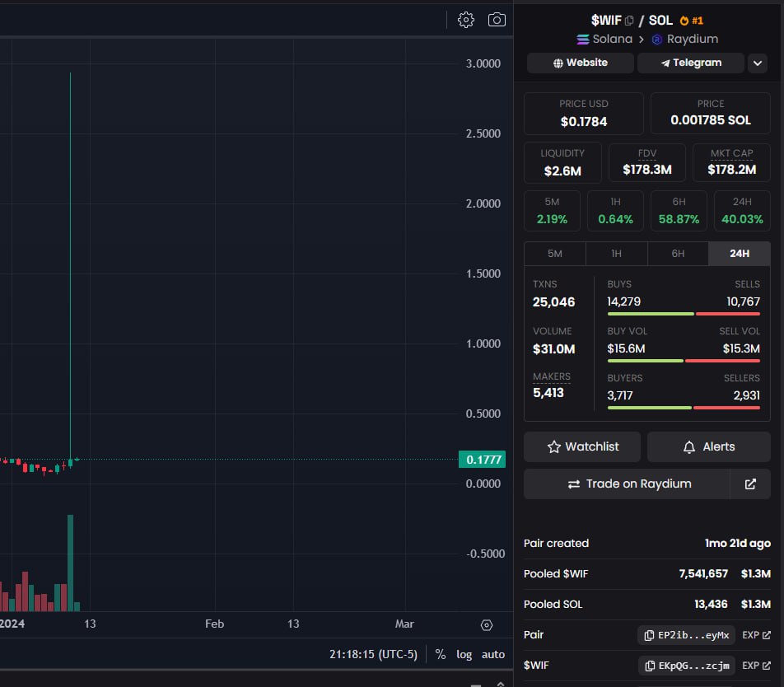Open pair EXP explorer link
This screenshot has width=784, height=687.
[x=756, y=635]
